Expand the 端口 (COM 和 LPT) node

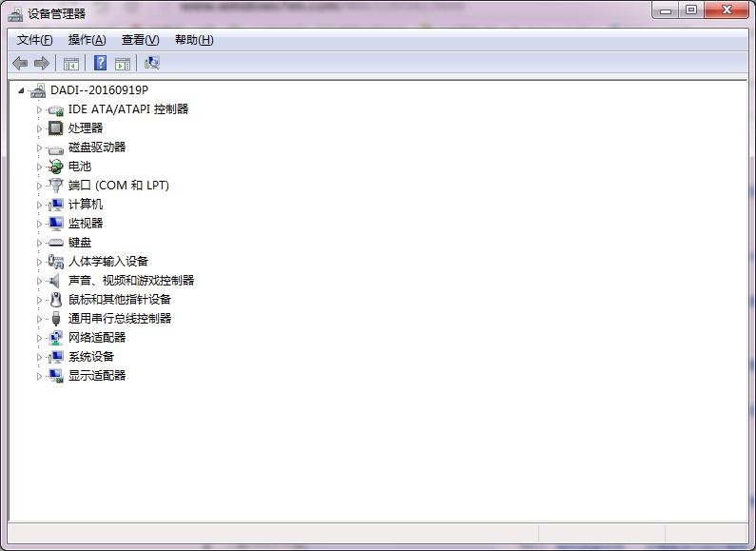(x=40, y=186)
